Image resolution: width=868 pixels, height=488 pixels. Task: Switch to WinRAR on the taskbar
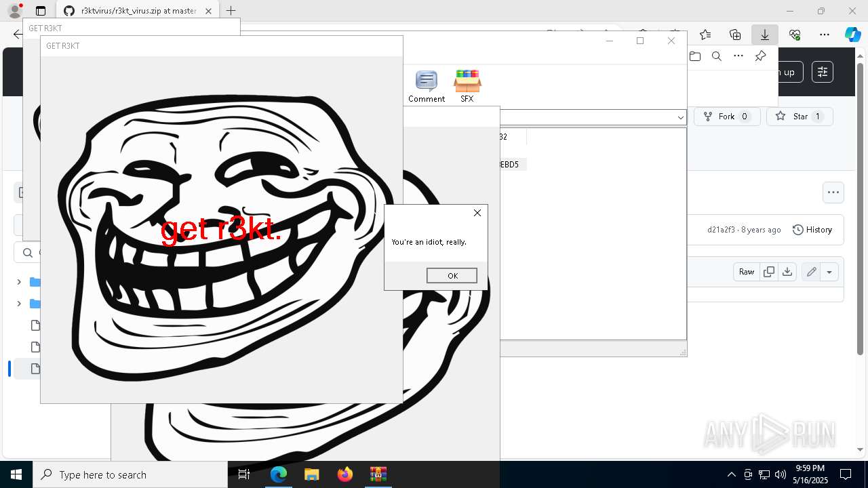378,474
